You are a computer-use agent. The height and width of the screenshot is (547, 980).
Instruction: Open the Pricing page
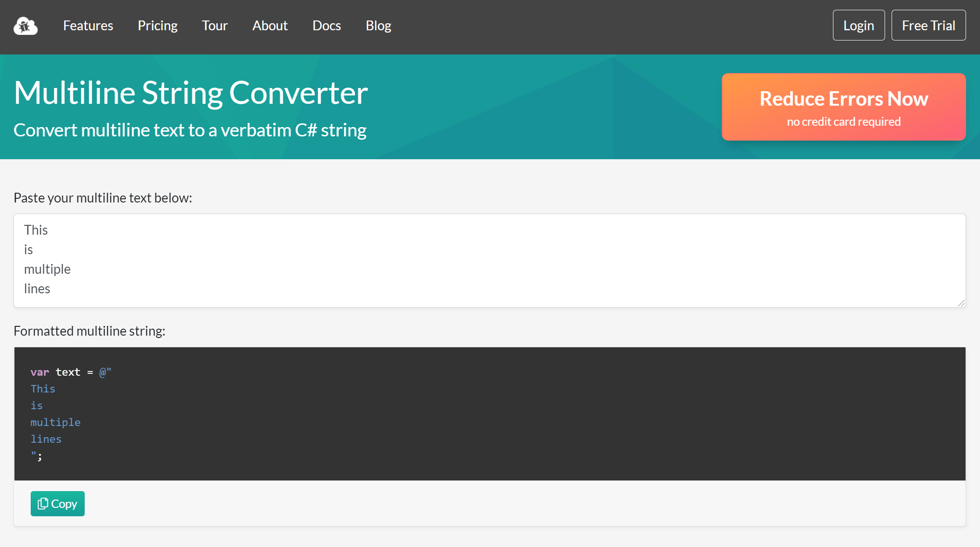pos(157,26)
